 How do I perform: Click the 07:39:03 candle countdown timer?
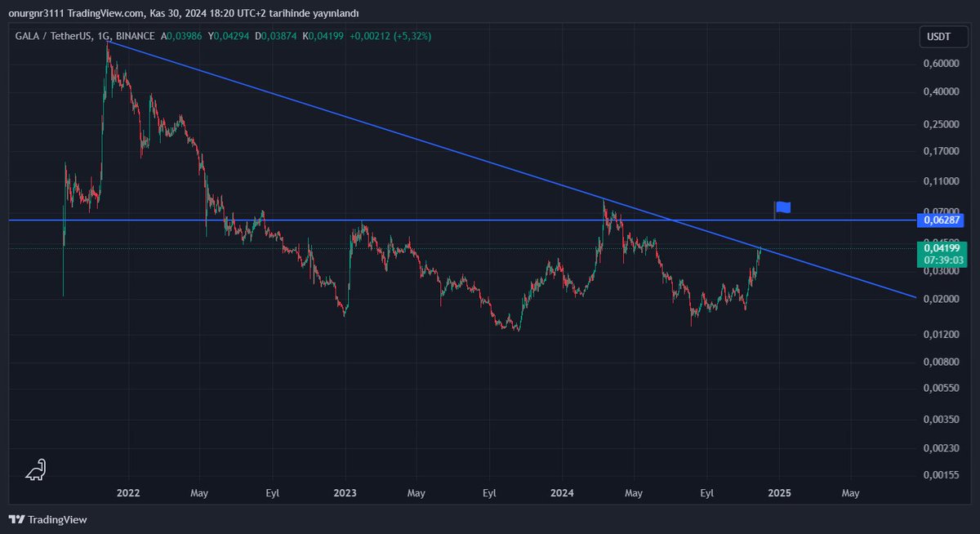click(x=944, y=259)
